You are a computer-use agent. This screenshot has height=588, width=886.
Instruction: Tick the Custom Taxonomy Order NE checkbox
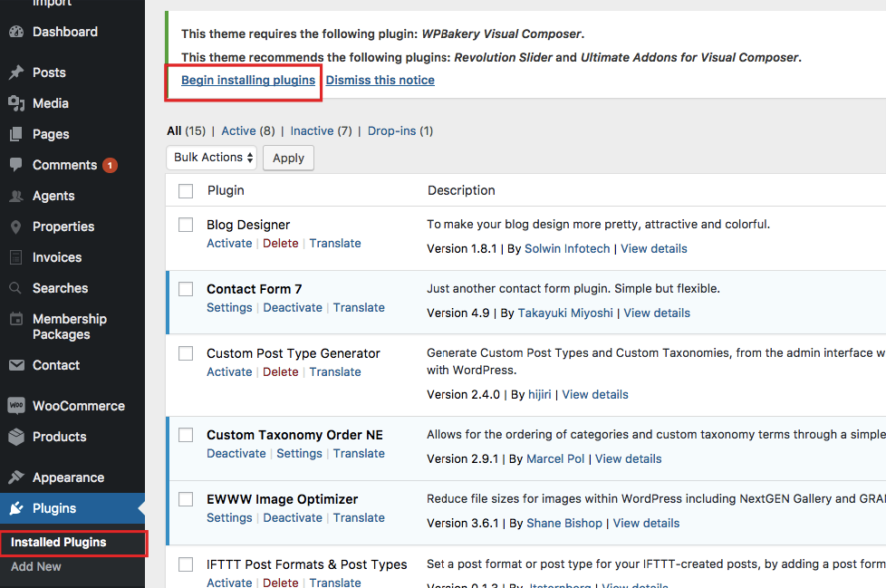pos(186,435)
